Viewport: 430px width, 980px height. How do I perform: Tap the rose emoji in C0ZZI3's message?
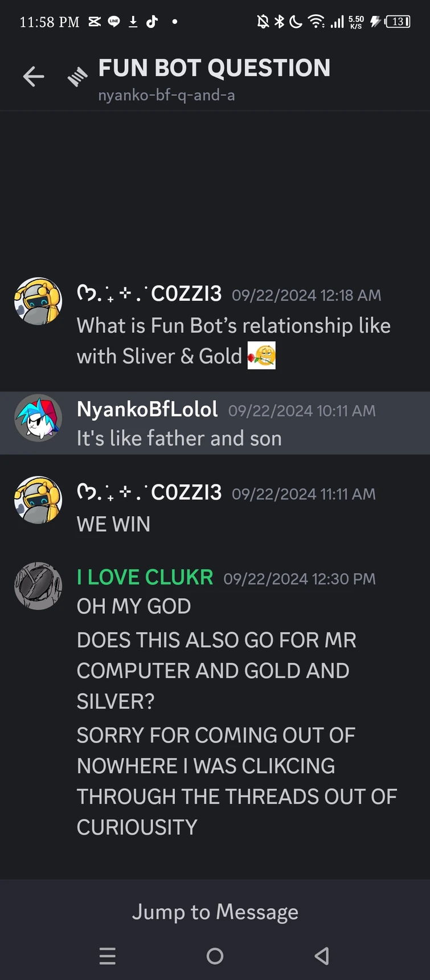coord(261,356)
